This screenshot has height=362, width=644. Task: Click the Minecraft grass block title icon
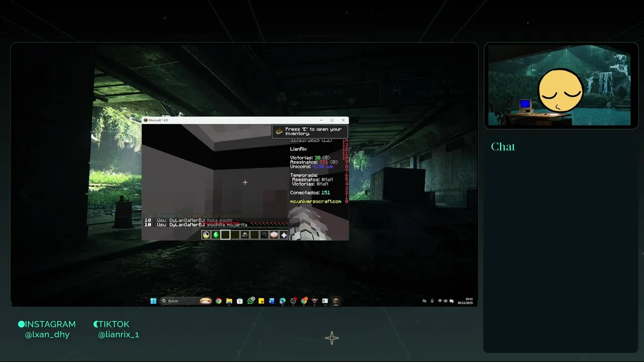pyautogui.click(x=146, y=120)
